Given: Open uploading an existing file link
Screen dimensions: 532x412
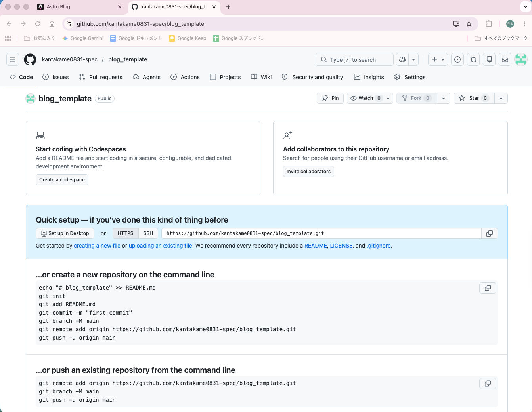Looking at the screenshot, I should tap(161, 246).
